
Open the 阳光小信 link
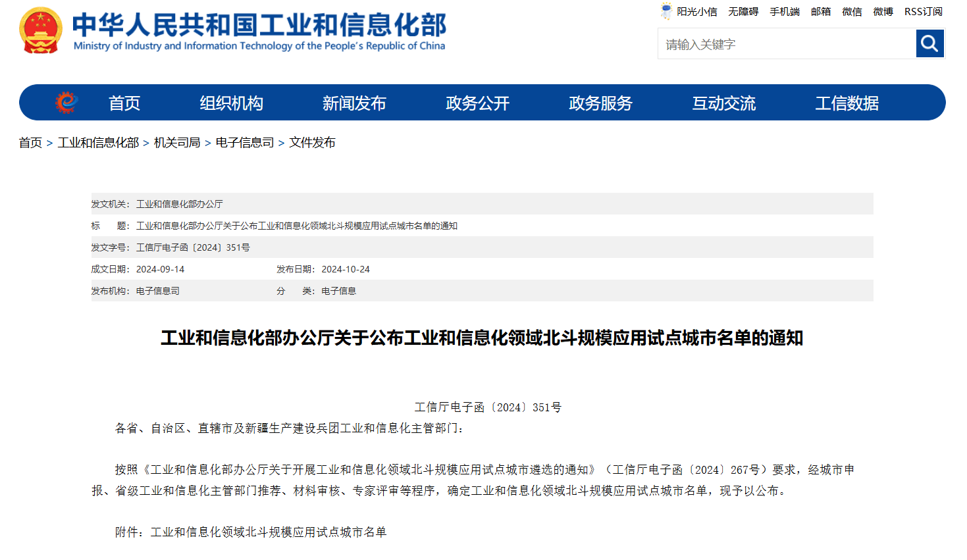697,12
